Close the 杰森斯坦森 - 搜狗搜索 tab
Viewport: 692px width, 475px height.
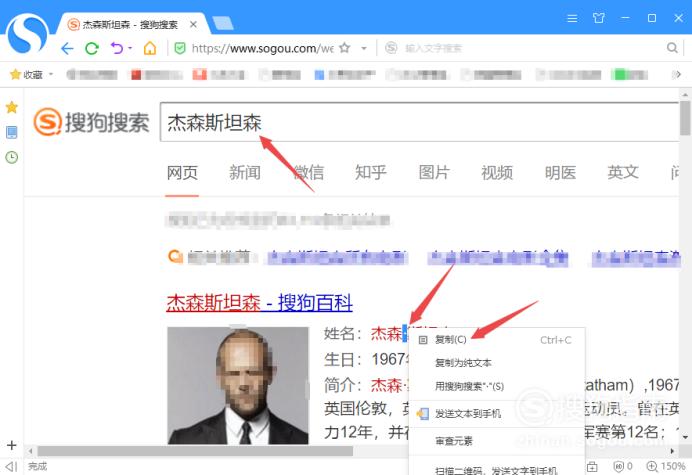point(193,25)
